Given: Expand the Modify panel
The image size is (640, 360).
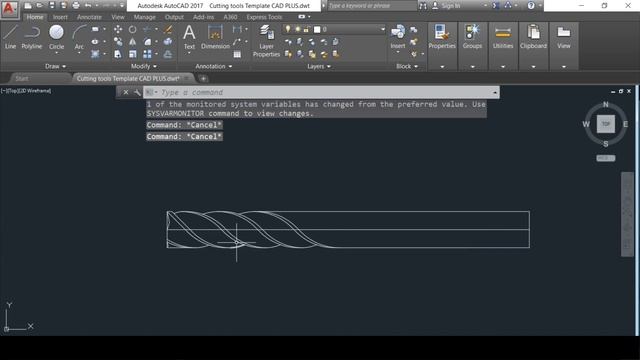Looking at the screenshot, I should pos(144,66).
